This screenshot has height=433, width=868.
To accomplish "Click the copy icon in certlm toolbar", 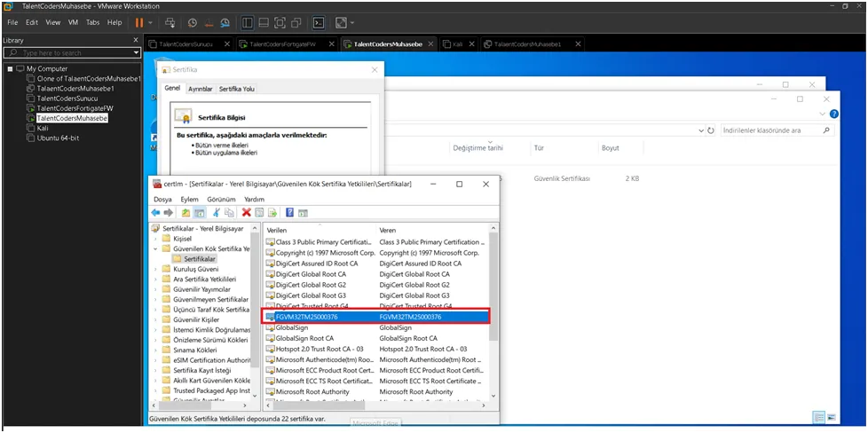I will (229, 213).
